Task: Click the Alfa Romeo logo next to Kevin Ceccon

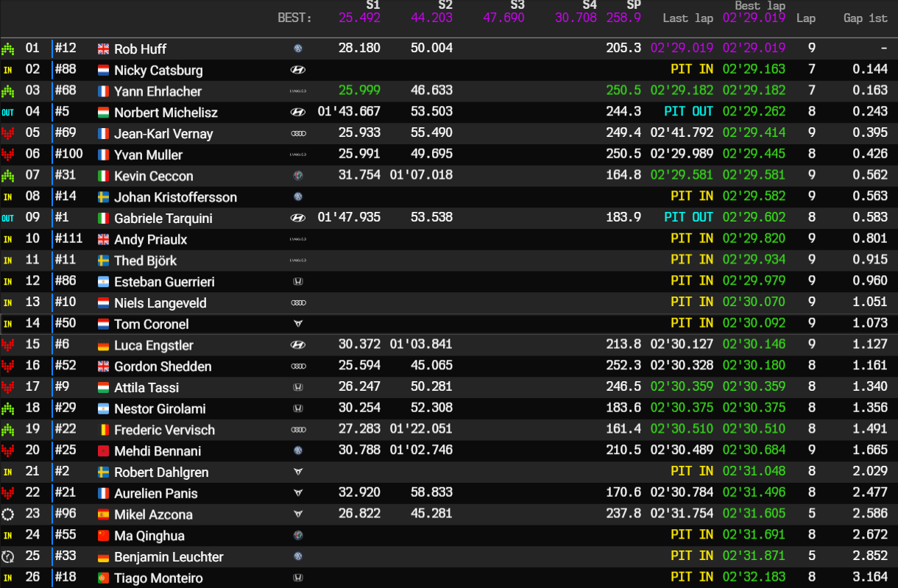Action: pyautogui.click(x=298, y=176)
